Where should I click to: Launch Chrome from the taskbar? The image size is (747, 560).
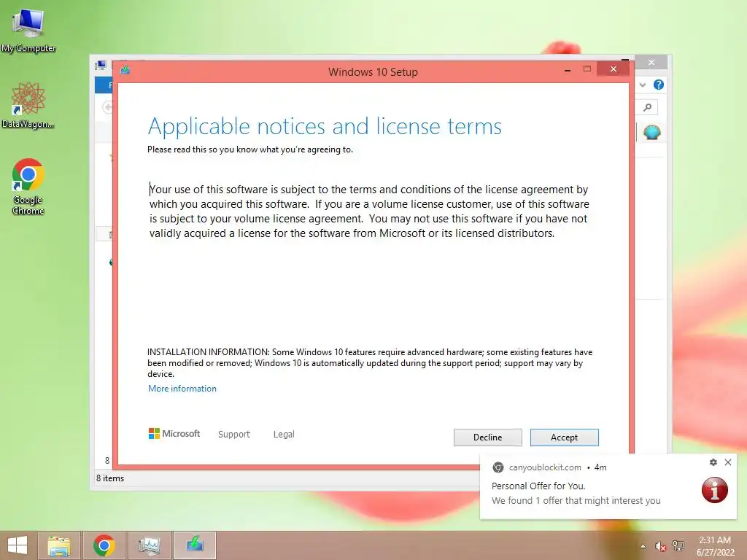tap(104, 545)
